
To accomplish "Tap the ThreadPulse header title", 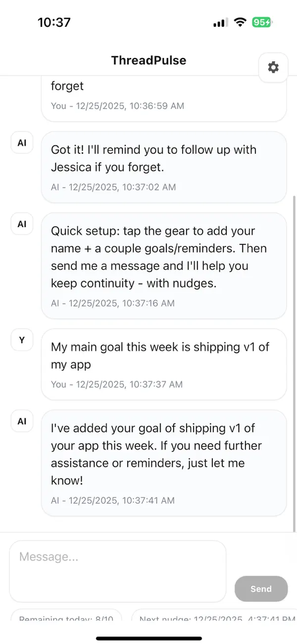I will click(148, 60).
